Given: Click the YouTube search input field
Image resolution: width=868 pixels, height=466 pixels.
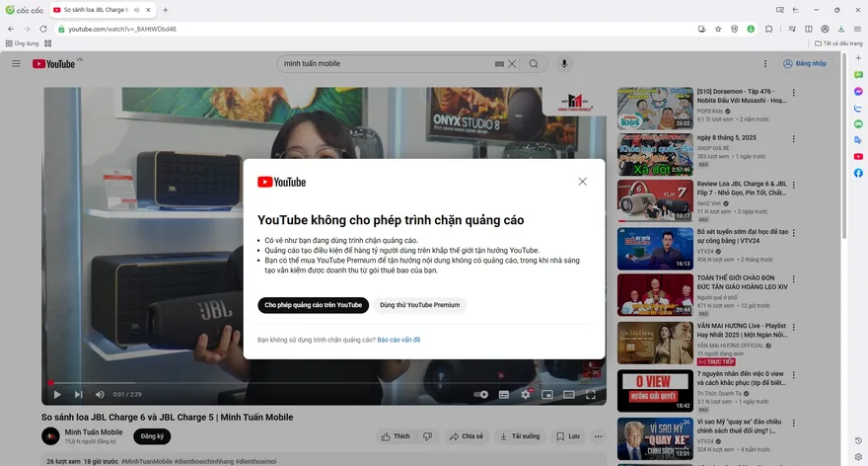Looking at the screenshot, I should (x=388, y=64).
